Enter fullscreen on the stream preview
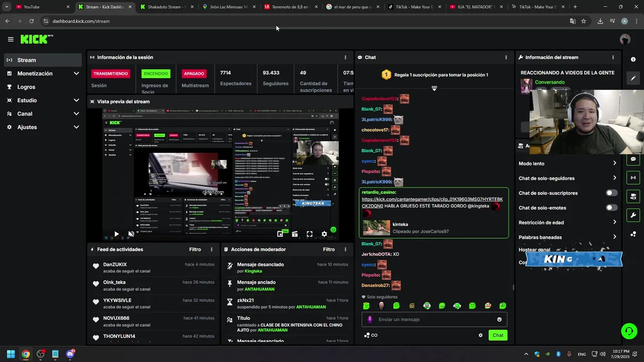Image resolution: width=644 pixels, height=362 pixels. click(309, 234)
